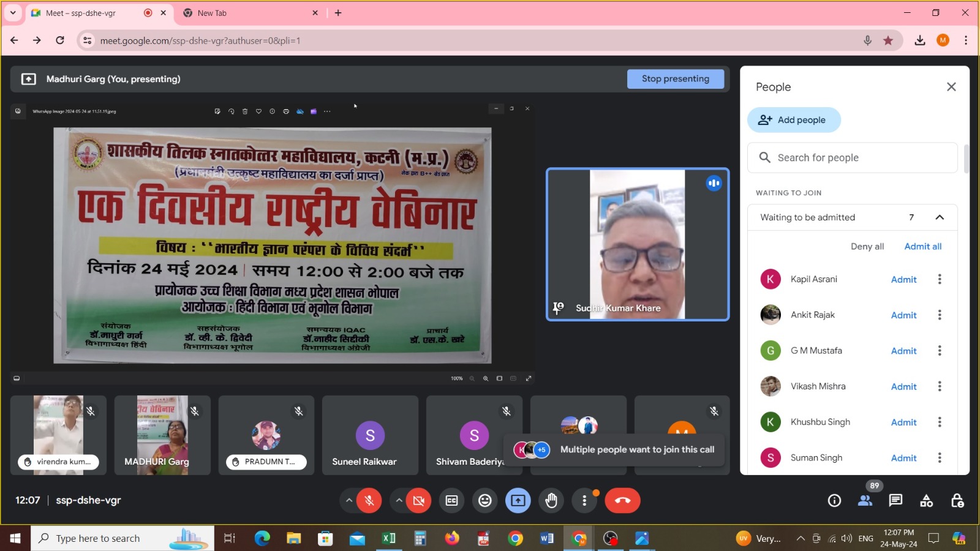
Task: Expand video settings arrow beside camera
Action: point(399,500)
